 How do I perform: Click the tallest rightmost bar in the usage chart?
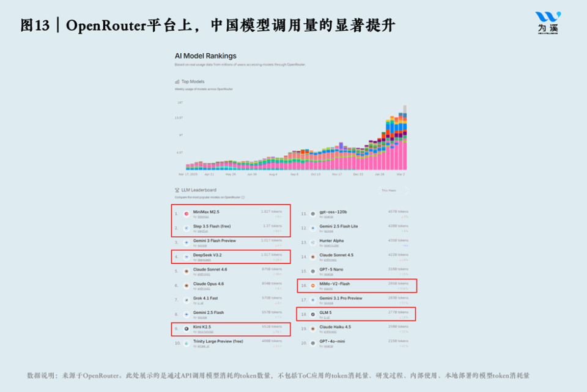point(405,138)
